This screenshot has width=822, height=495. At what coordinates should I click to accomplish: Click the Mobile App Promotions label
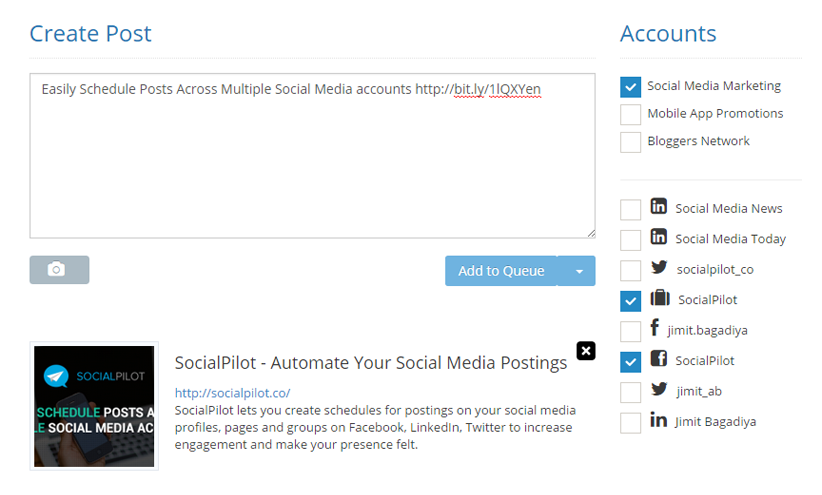(x=715, y=114)
